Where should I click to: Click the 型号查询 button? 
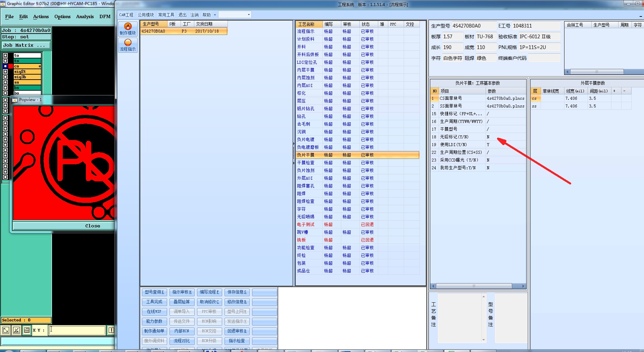click(154, 292)
